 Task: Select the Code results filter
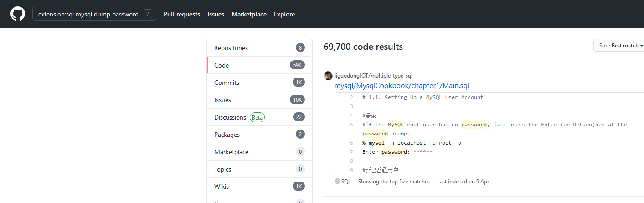pyautogui.click(x=259, y=65)
